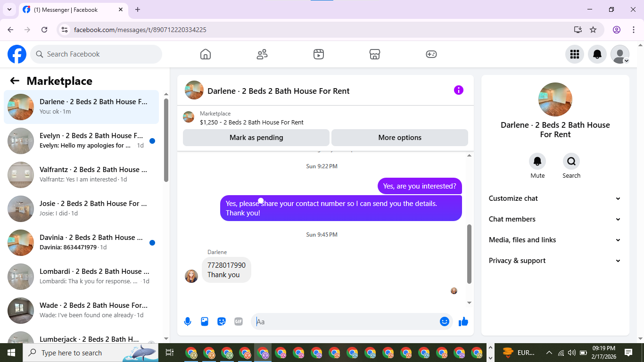
Task: Open Wade conversation in the list
Action: pyautogui.click(x=81, y=311)
